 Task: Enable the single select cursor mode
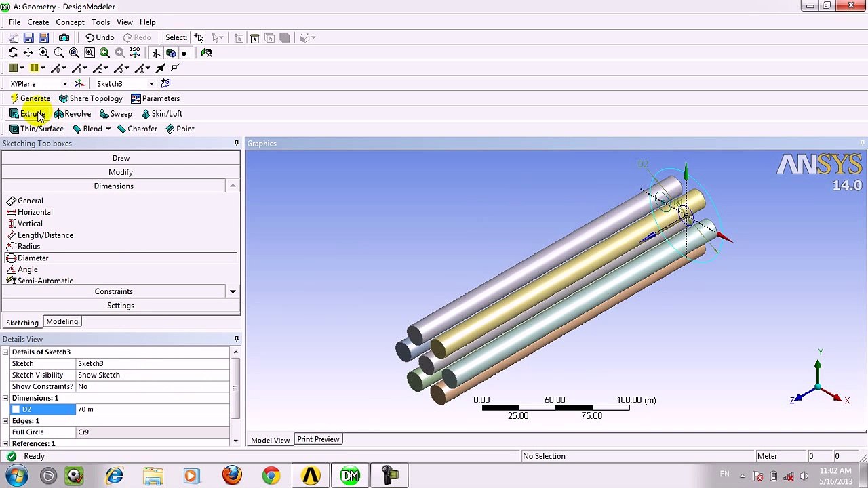199,38
